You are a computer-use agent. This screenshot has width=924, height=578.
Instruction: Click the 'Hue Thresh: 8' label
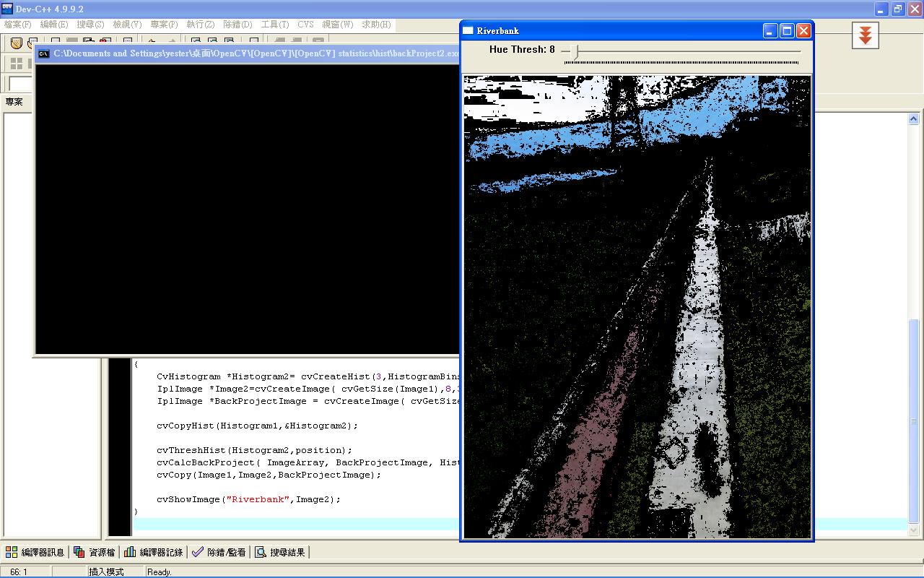[522, 50]
